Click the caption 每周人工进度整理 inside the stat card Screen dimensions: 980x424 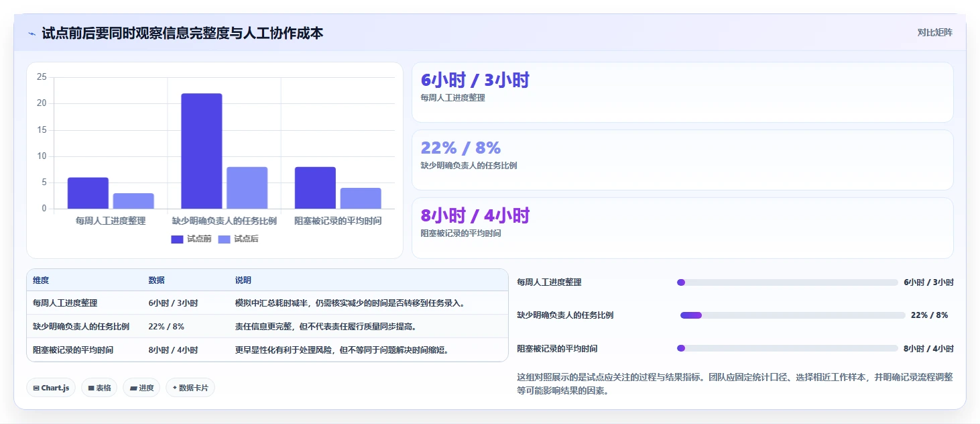pyautogui.click(x=452, y=98)
